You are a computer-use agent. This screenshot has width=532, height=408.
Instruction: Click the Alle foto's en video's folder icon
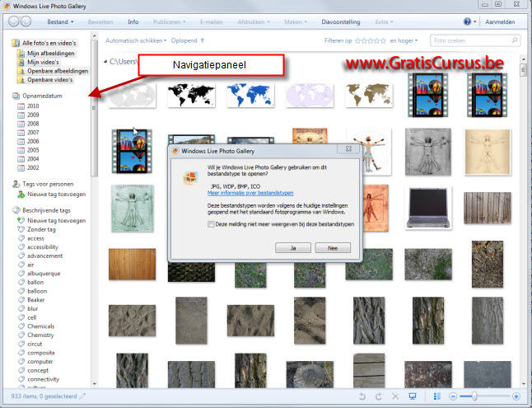(16, 43)
